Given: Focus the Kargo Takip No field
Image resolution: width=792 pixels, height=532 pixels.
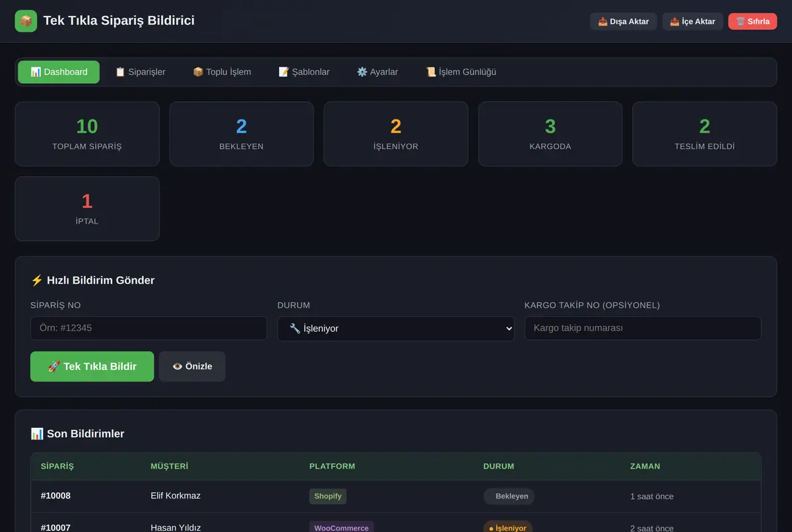Looking at the screenshot, I should tap(643, 328).
